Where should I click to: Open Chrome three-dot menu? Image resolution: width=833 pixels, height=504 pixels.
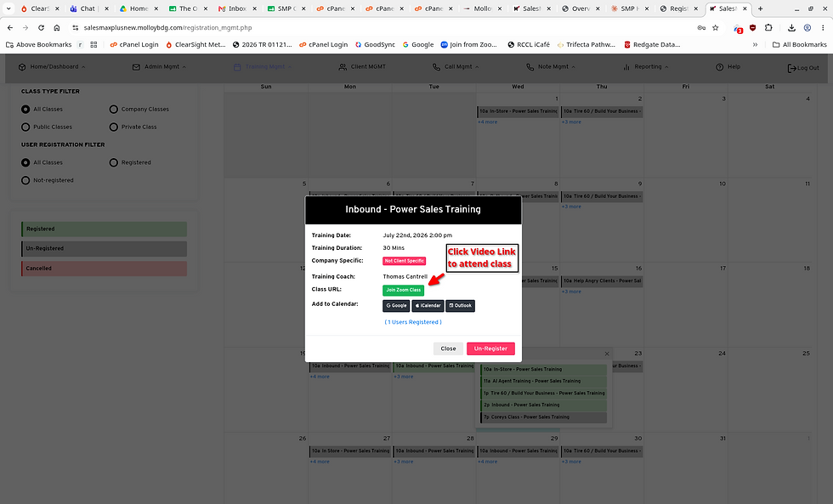823,27
